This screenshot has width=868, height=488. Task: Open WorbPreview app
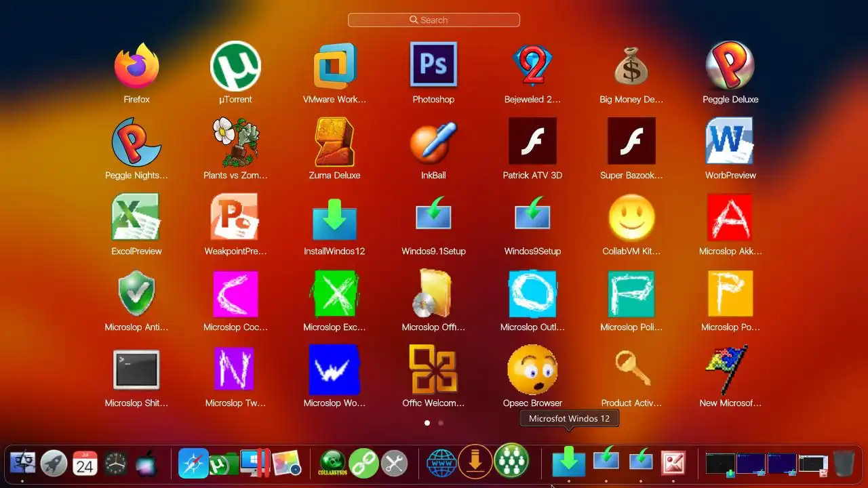point(730,141)
